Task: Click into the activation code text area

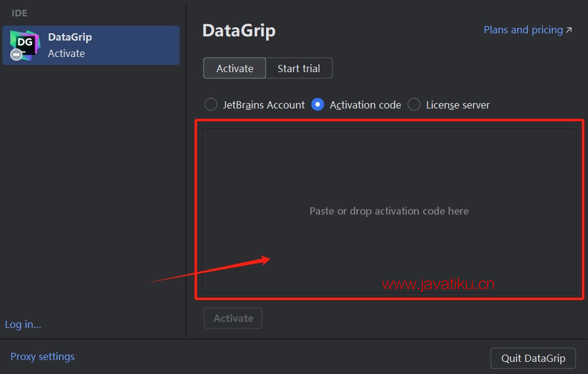Action: click(389, 210)
